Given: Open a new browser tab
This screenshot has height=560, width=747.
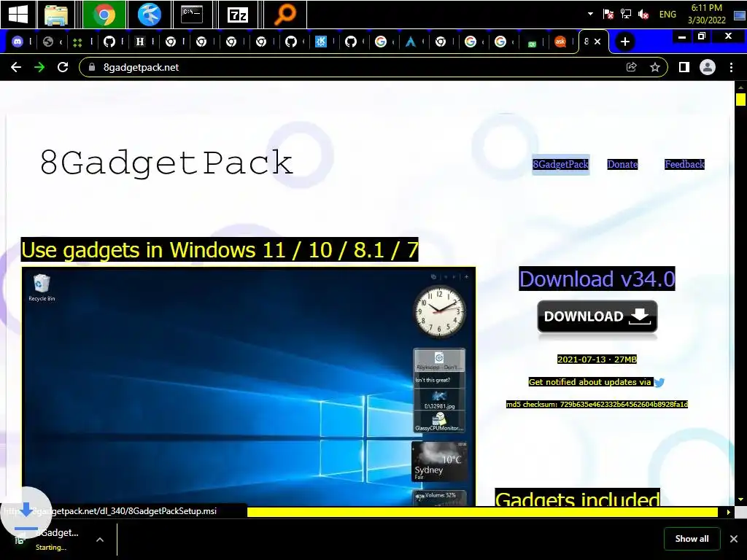Looking at the screenshot, I should (624, 42).
